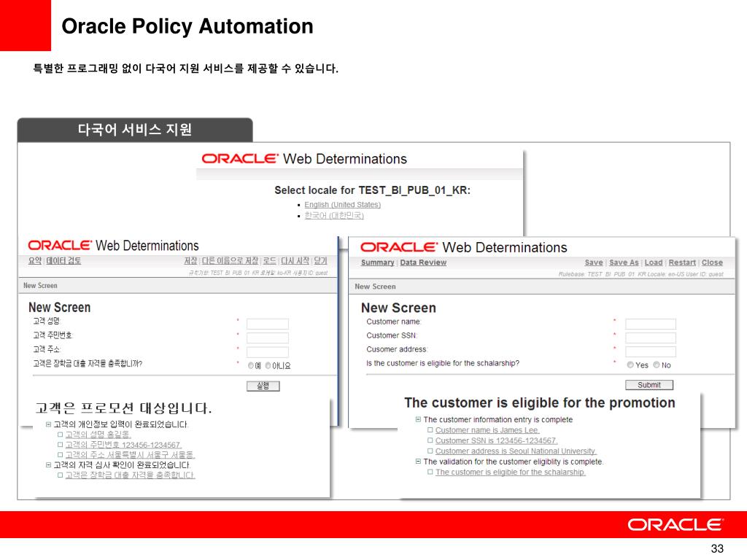Select the No radio button for scholarship eligibility

(657, 365)
